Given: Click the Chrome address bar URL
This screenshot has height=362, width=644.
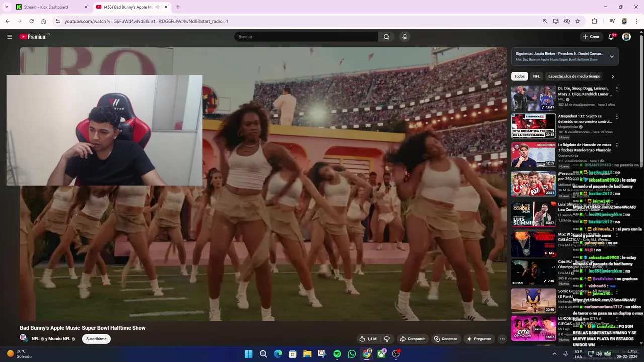Looking at the screenshot, I should click(x=146, y=21).
